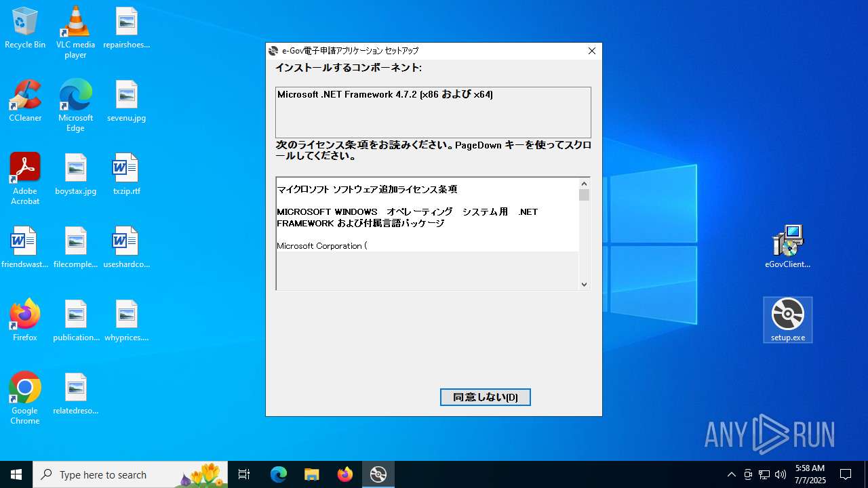Show hidden system tray icons
Viewport: 868px width, 488px height.
pos(731,474)
